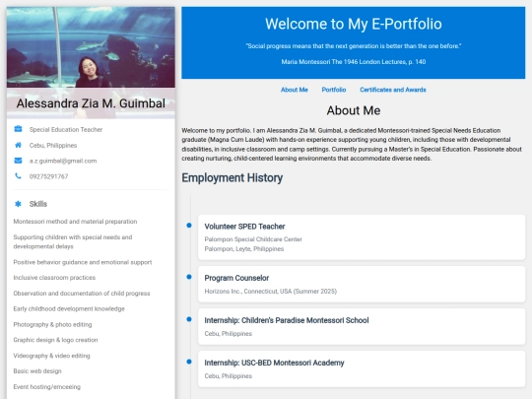
Task: Click skill Montessori method and material preparation
Action: click(75, 222)
